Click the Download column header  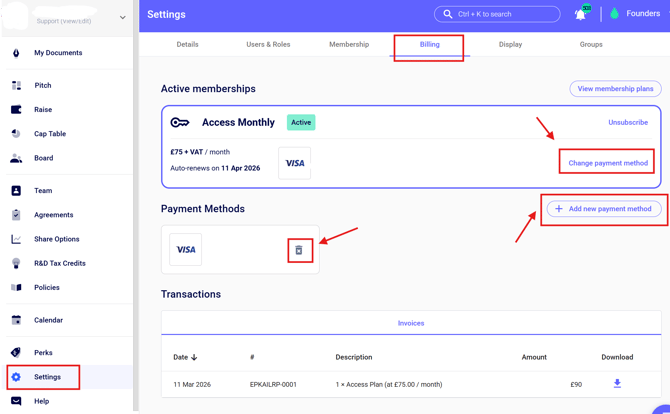point(617,357)
